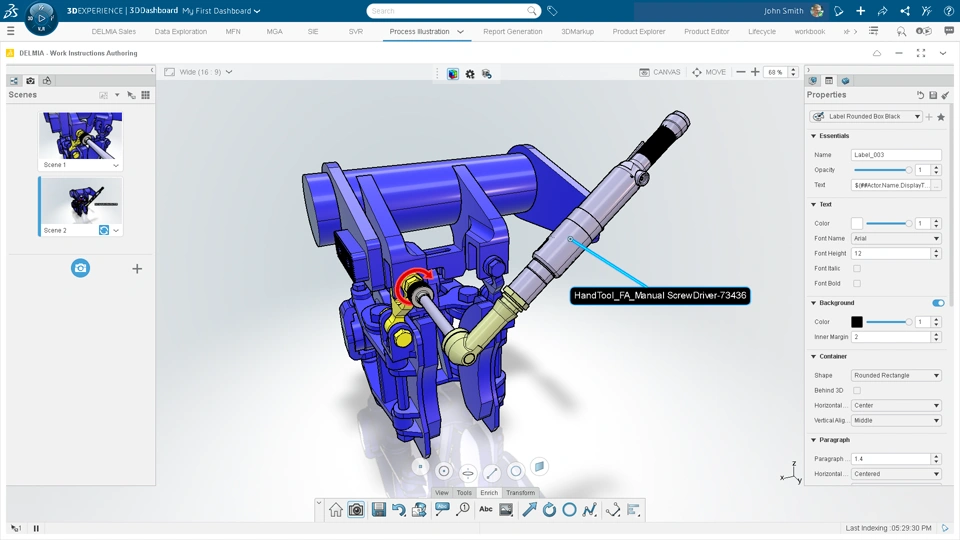This screenshot has height=540, width=960.
Task: Open the Product Explorer tab
Action: coord(639,32)
